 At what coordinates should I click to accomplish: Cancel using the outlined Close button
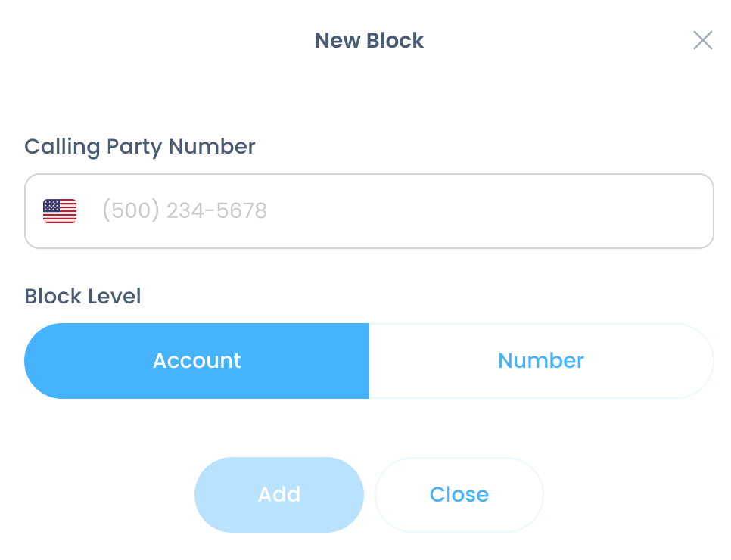point(459,494)
